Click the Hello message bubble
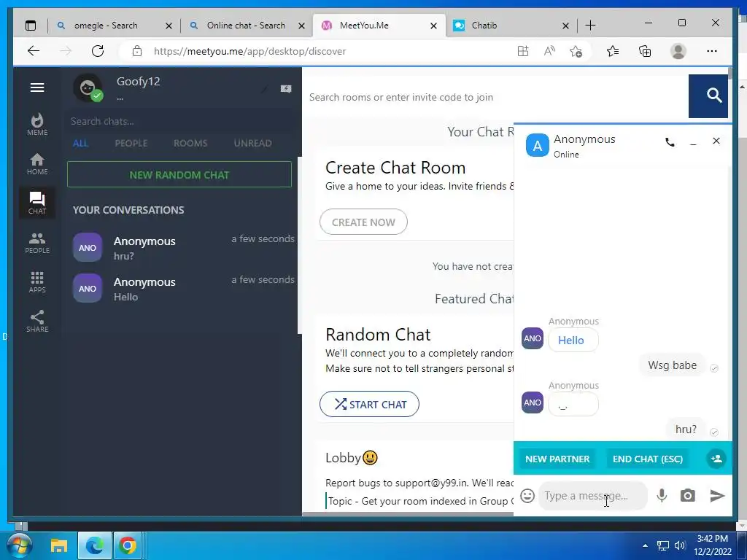This screenshot has height=560, width=747. (573, 341)
